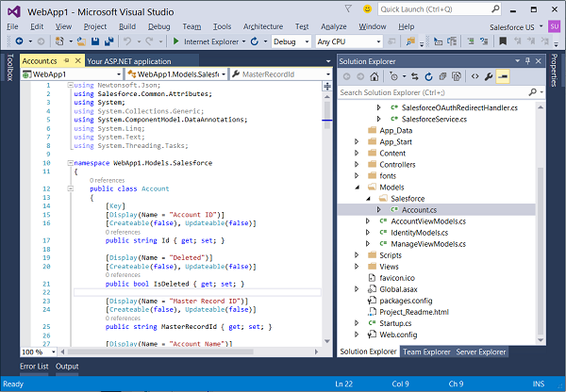The height and width of the screenshot is (392, 566).
Task: Toggle the highlighted Preview Selected Items button
Action: [x=503, y=76]
